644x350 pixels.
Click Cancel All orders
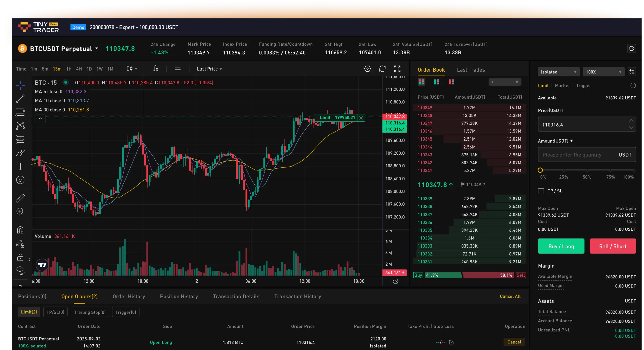click(x=510, y=296)
